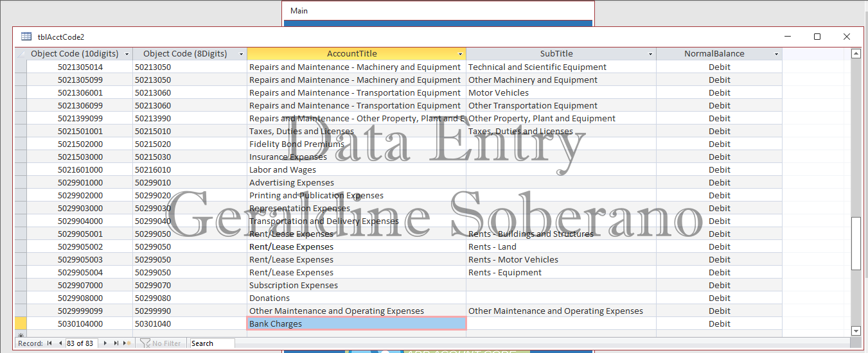Click Other Maintenance and Operating Expenses AccountTitle cell
The height and width of the screenshot is (353, 868).
click(x=357, y=311)
